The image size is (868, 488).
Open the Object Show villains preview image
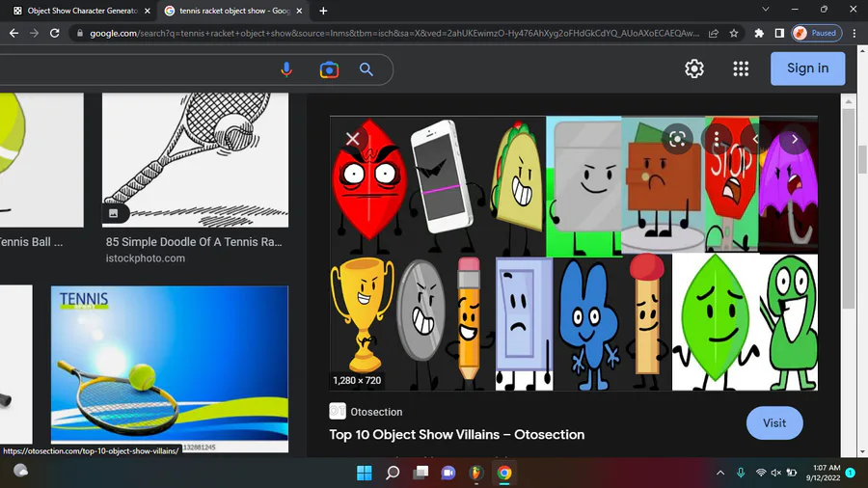pyautogui.click(x=574, y=254)
